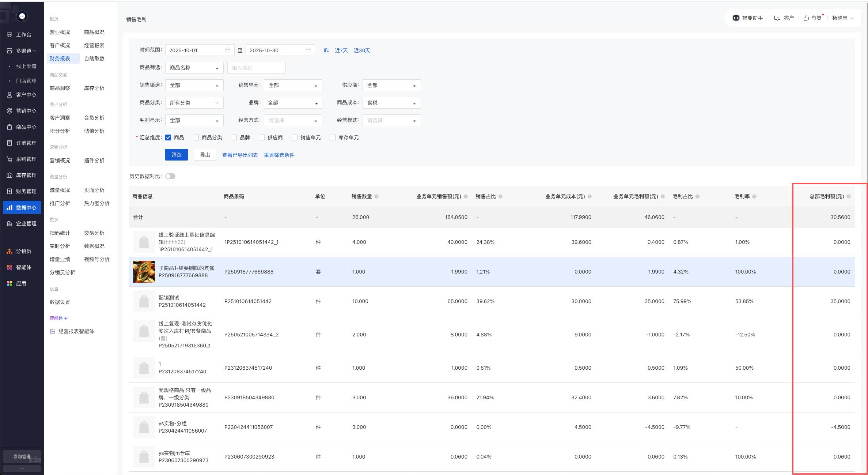Click the 数据中心 bar chart sidebar icon
This screenshot has height=475, width=868.
tap(10, 207)
